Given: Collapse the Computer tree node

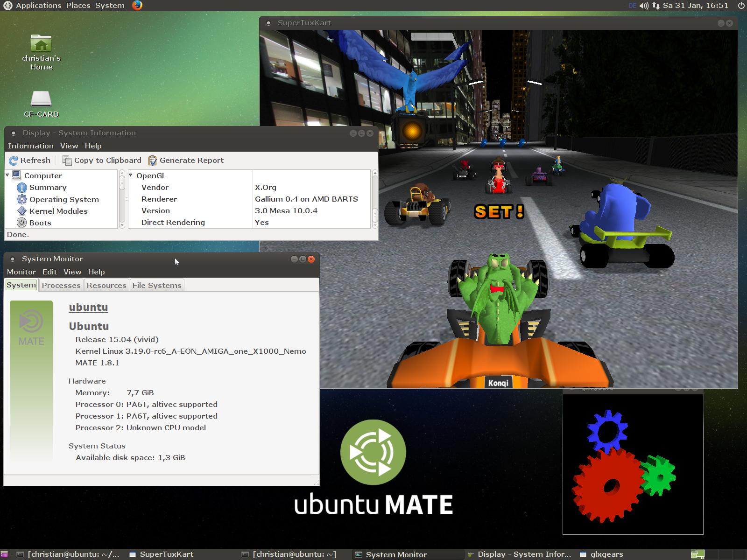Looking at the screenshot, I should click(x=7, y=175).
